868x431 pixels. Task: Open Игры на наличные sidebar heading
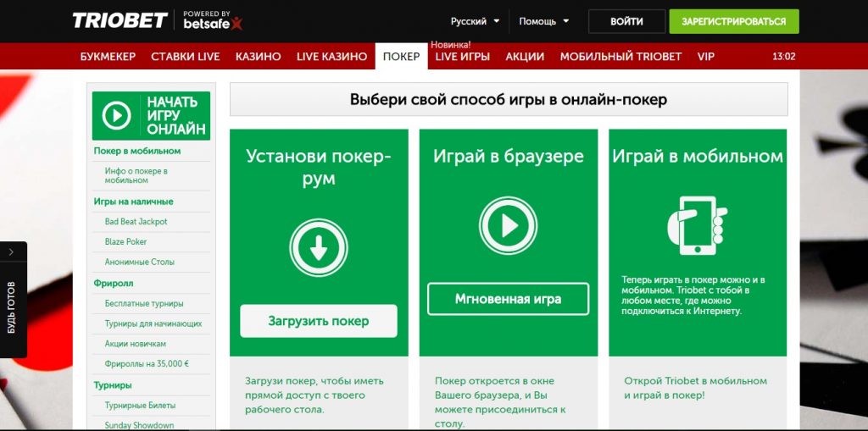(133, 202)
